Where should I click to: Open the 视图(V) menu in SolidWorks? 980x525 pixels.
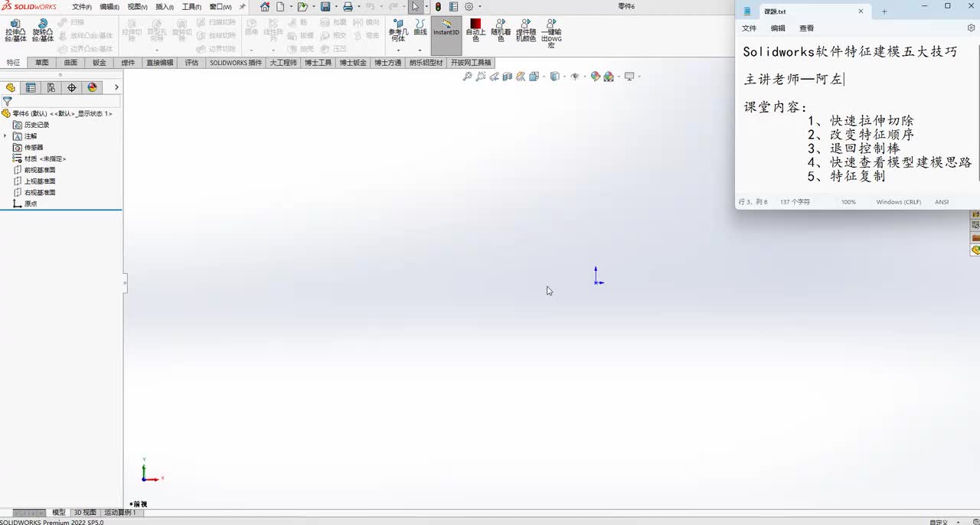click(x=138, y=7)
